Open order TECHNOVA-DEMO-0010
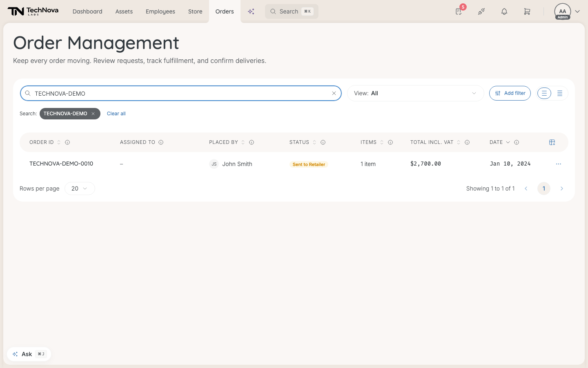Screen dimensions: 588x368 tap(61, 164)
